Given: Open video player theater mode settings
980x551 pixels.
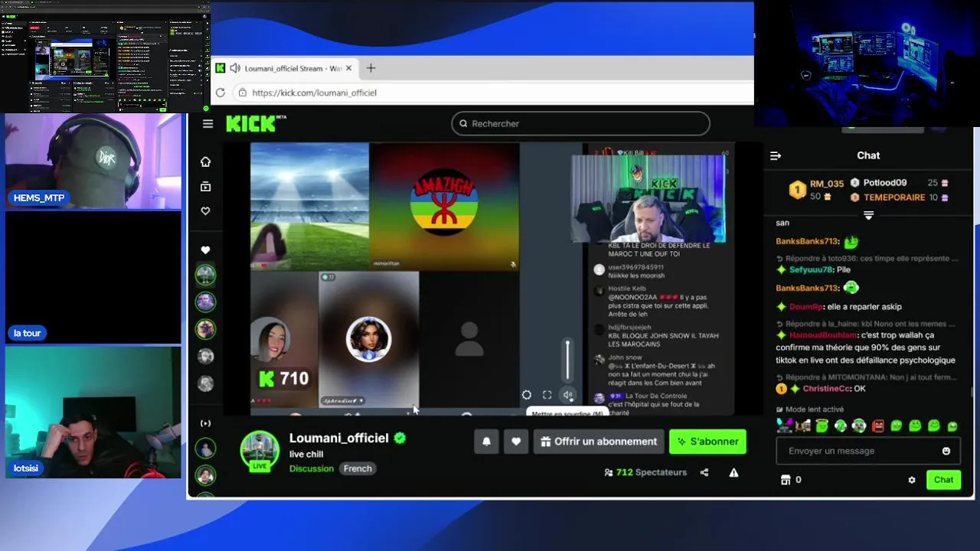Looking at the screenshot, I should click(526, 395).
